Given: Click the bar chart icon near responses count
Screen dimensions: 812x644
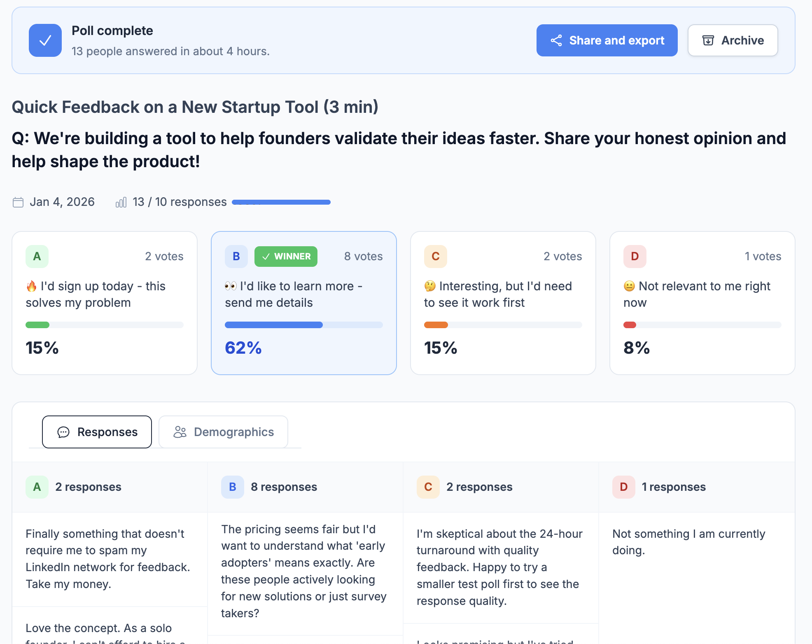Looking at the screenshot, I should pyautogui.click(x=121, y=202).
